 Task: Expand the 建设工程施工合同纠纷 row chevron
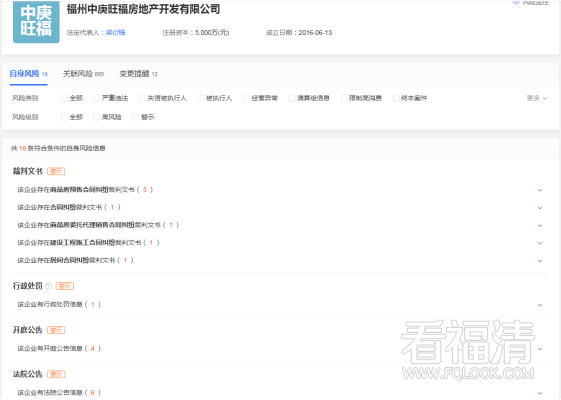540,243
